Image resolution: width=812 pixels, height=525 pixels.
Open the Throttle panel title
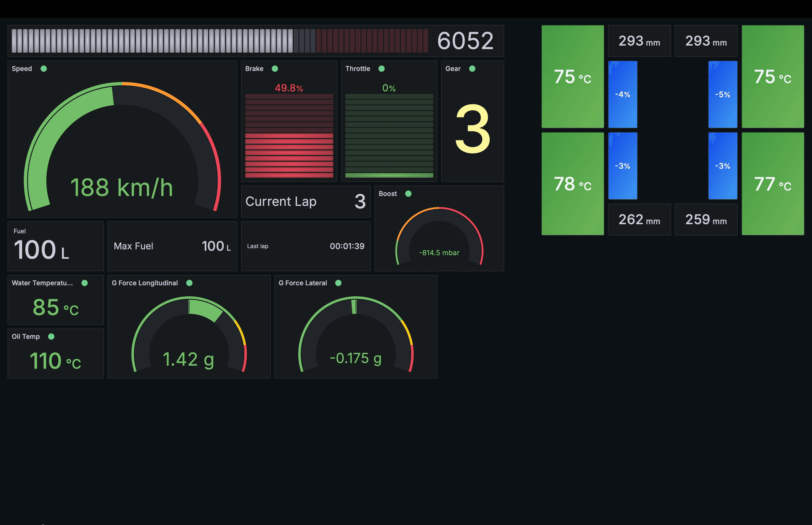(x=357, y=69)
